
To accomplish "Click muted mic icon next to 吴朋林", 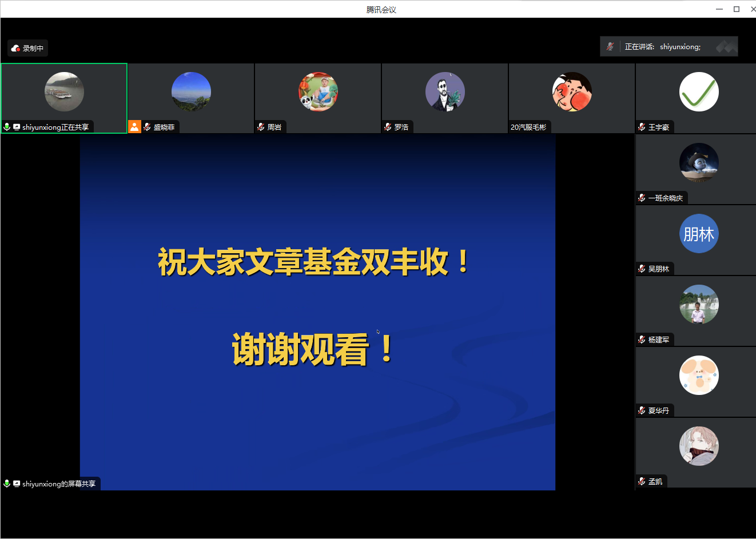I will [x=642, y=269].
